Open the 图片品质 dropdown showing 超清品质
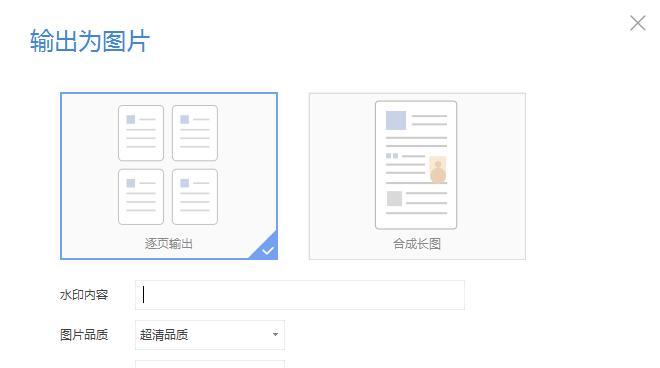Viewport: 660px width, 368px height. coord(210,335)
